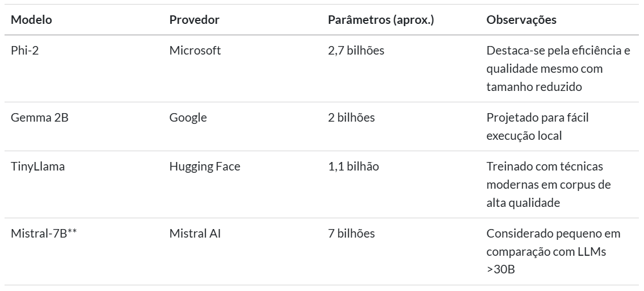644x291 pixels.
Task: Click the 2 bilhões parameter value
Action: [351, 118]
